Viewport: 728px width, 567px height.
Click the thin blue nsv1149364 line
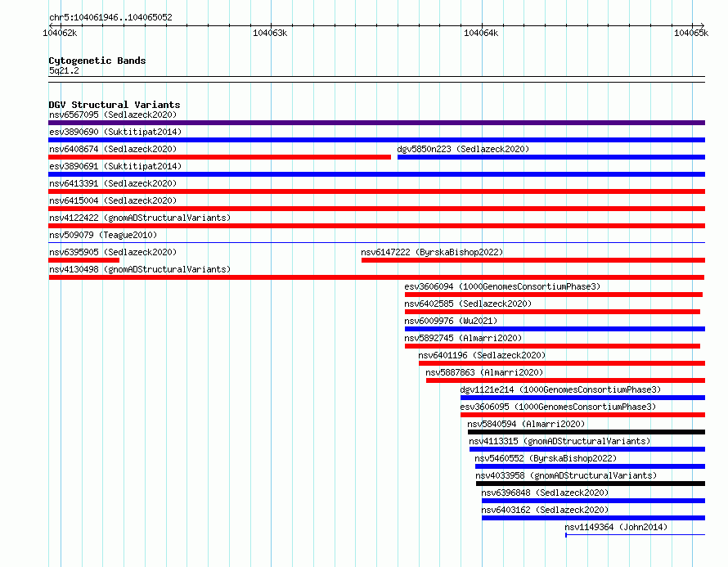(x=635, y=535)
